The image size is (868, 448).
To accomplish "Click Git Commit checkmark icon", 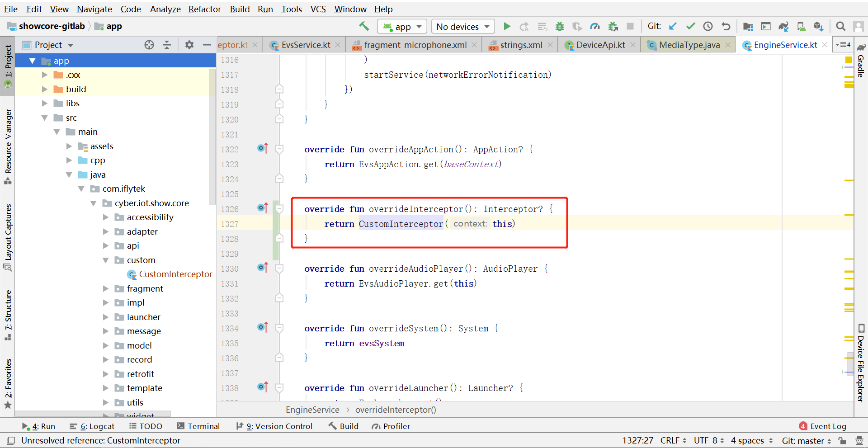I will [x=690, y=26].
